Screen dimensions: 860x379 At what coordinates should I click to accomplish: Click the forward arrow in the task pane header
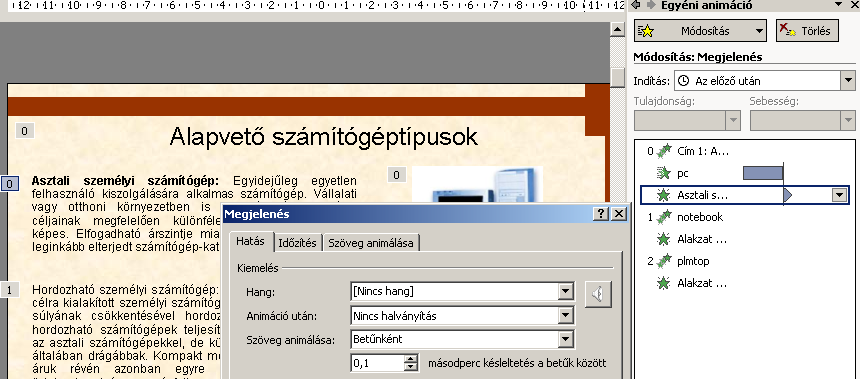(x=652, y=5)
